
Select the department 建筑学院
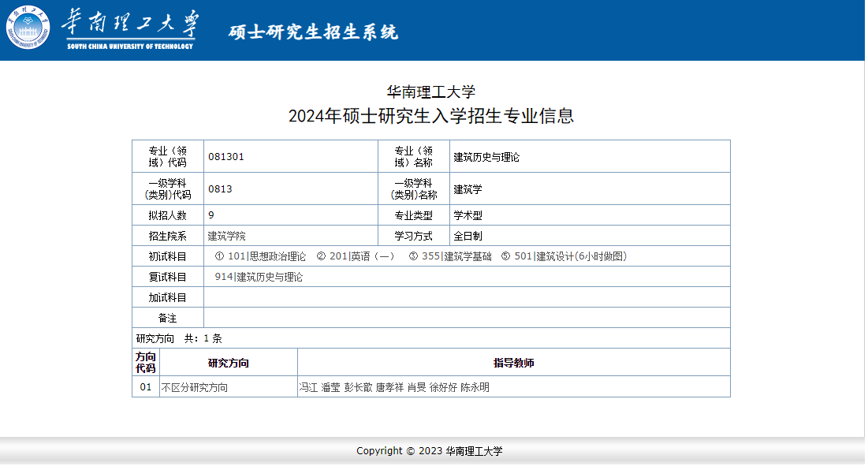pos(226,236)
